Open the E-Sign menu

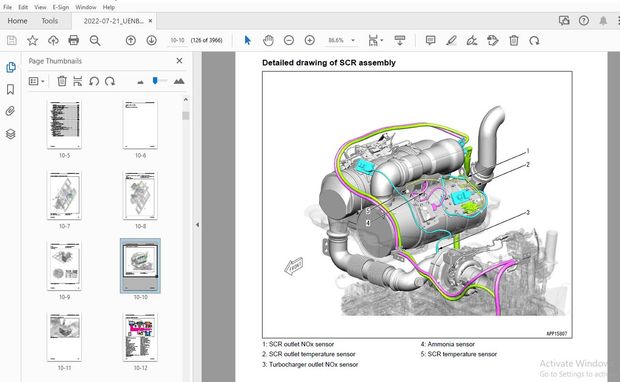tap(60, 7)
